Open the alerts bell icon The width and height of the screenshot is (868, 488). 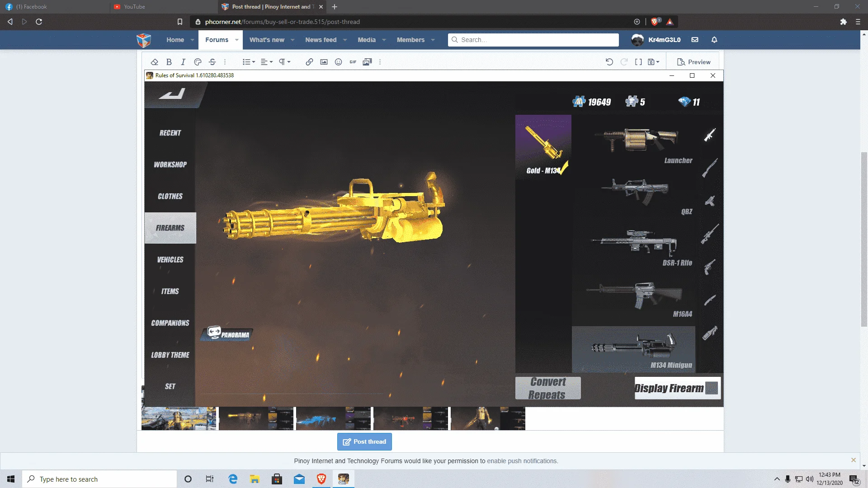tap(714, 40)
